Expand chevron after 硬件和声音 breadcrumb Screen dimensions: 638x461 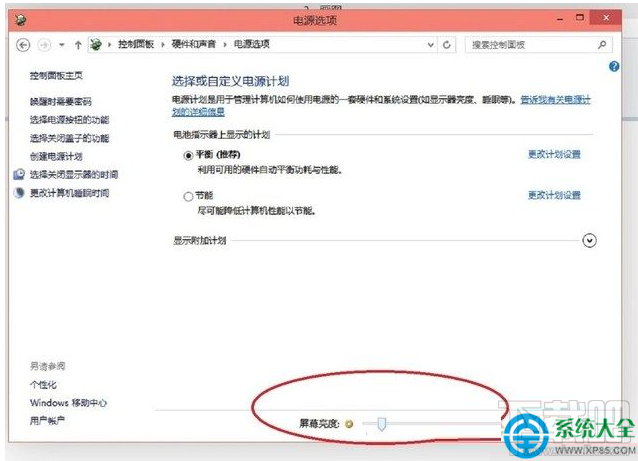[225, 45]
